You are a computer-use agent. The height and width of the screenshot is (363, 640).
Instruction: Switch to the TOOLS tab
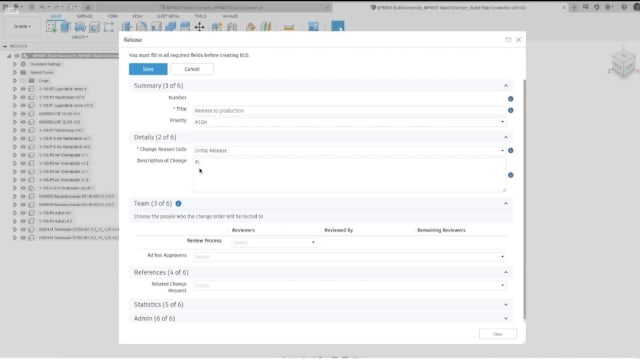pos(200,16)
